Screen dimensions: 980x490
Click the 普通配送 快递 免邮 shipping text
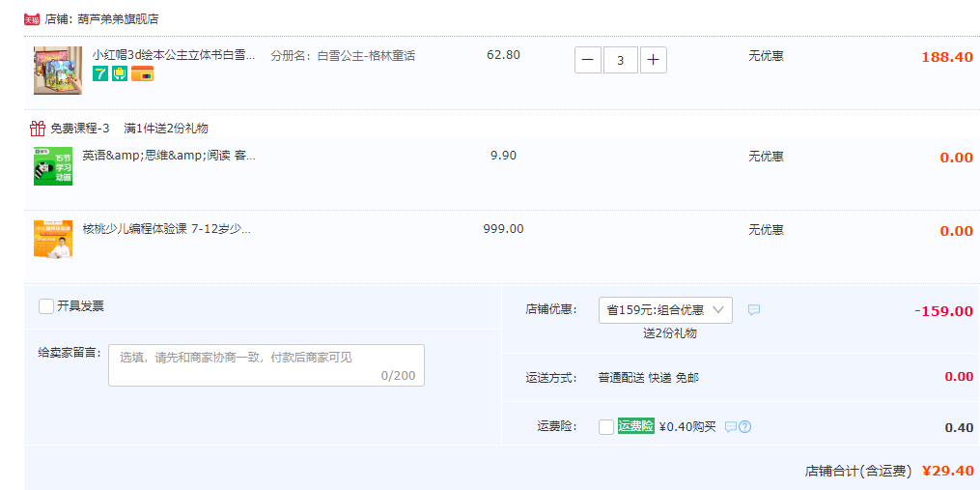[649, 378]
